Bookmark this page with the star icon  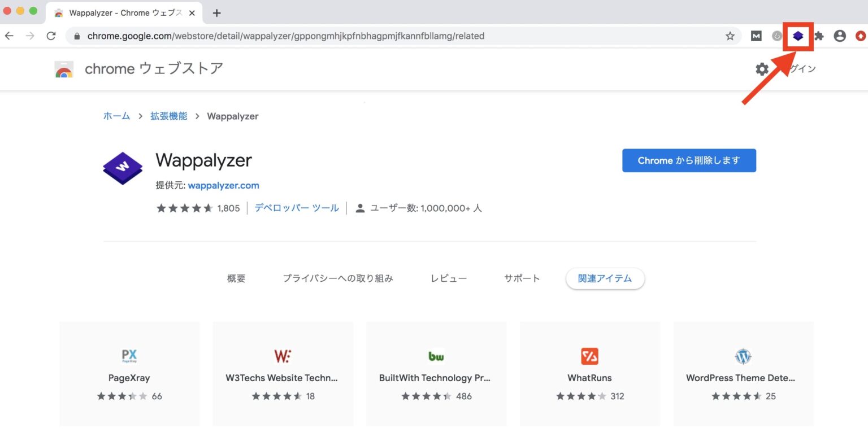point(730,36)
